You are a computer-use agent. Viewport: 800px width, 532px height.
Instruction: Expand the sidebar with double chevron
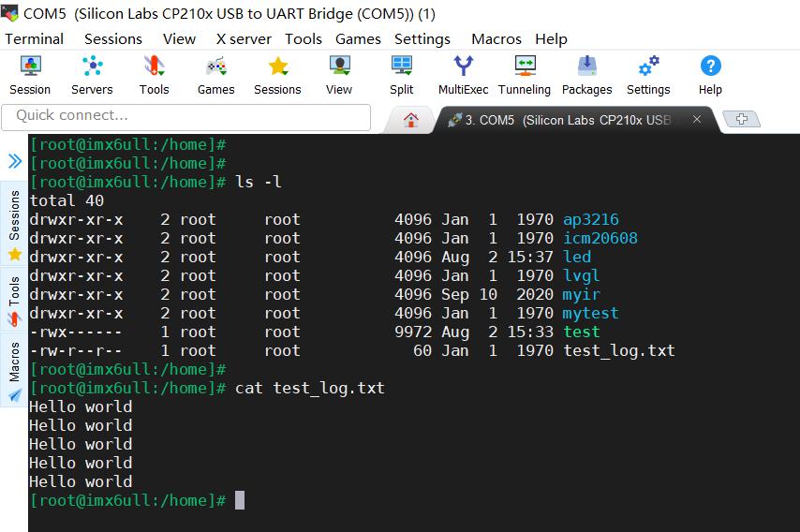click(x=15, y=161)
